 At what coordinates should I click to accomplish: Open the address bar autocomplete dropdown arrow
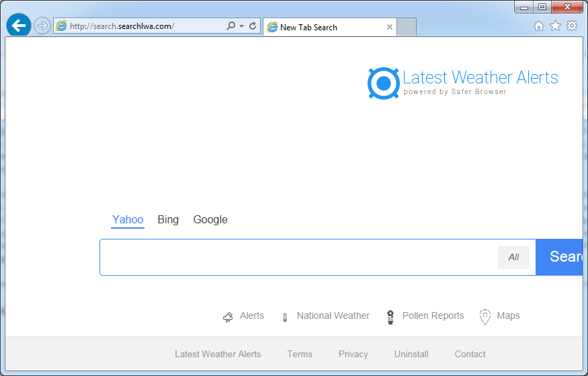[x=241, y=26]
